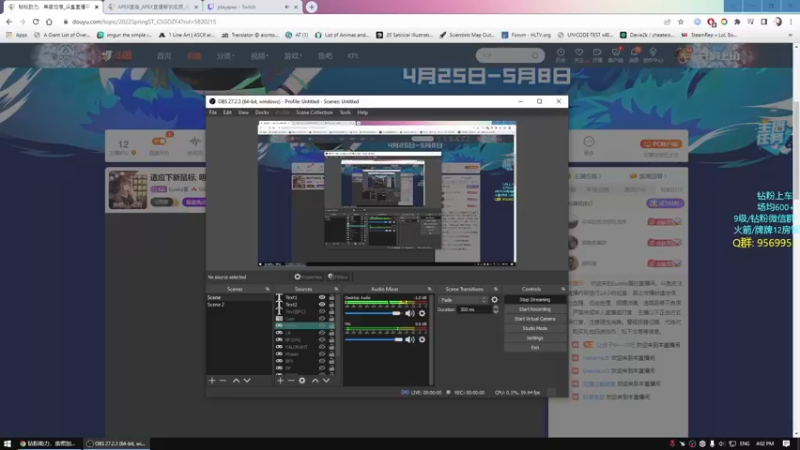This screenshot has width=800, height=450.
Task: Remove selected source with minus icon
Action: (x=291, y=381)
